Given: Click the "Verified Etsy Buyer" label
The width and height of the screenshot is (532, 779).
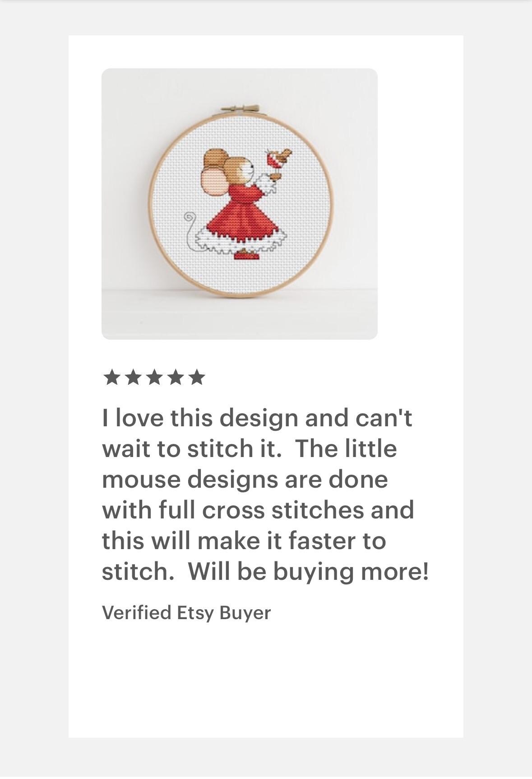Looking at the screenshot, I should 186,612.
